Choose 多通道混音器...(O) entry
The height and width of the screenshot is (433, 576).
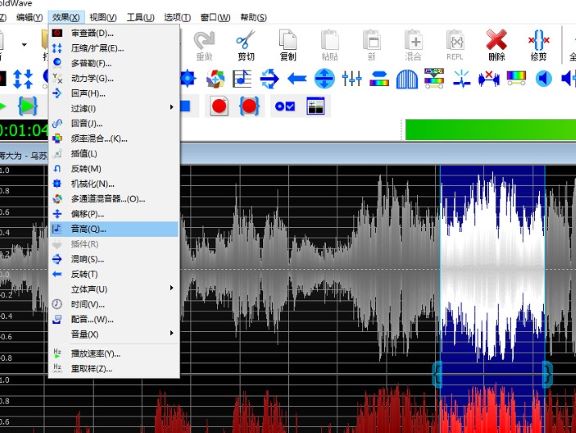pyautogui.click(x=114, y=199)
